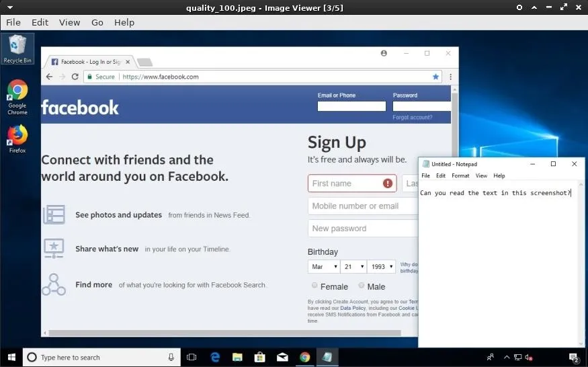Click the Firefox desktop shortcut
Image resolution: width=588 pixels, height=367 pixels.
(x=17, y=139)
